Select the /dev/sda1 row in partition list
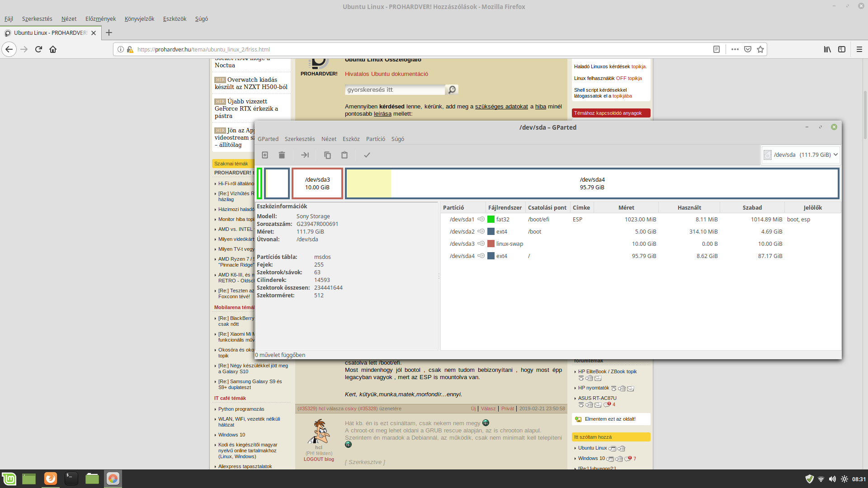The width and height of the screenshot is (868, 488). (641, 219)
